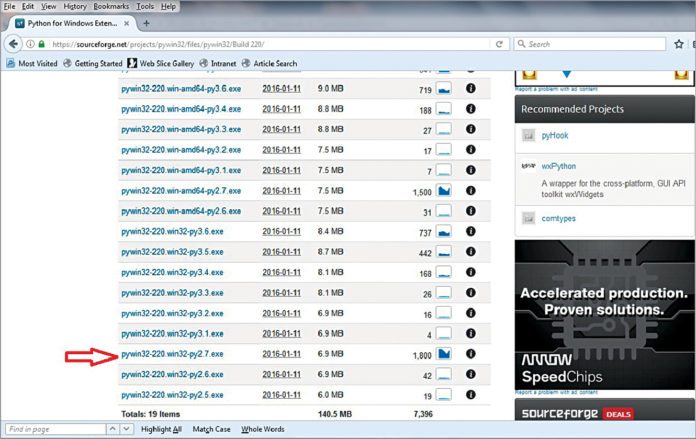Toggle Match Case in find bar

click(x=211, y=429)
